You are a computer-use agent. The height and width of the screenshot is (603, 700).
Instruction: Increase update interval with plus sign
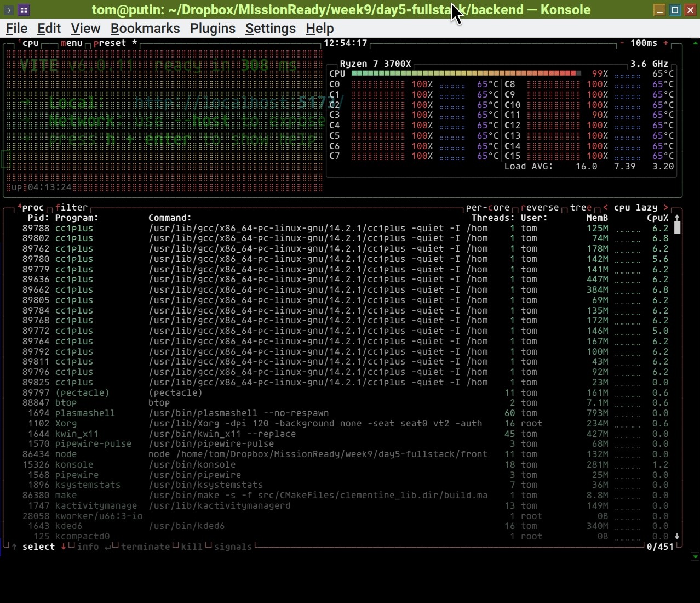pyautogui.click(x=666, y=43)
